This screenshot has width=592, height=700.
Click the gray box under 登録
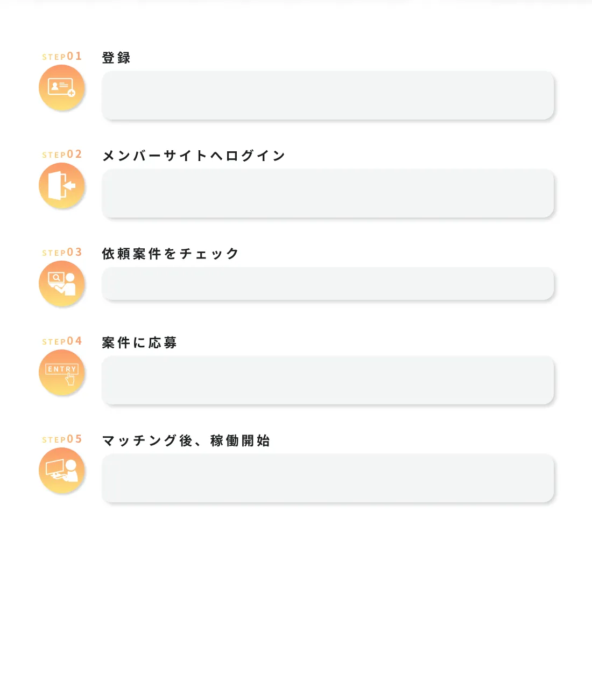(328, 95)
